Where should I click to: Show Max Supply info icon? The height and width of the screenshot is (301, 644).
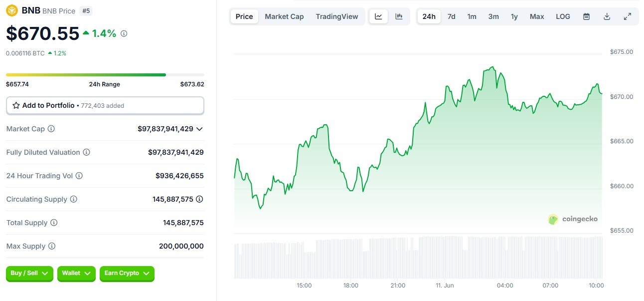[x=51, y=246]
